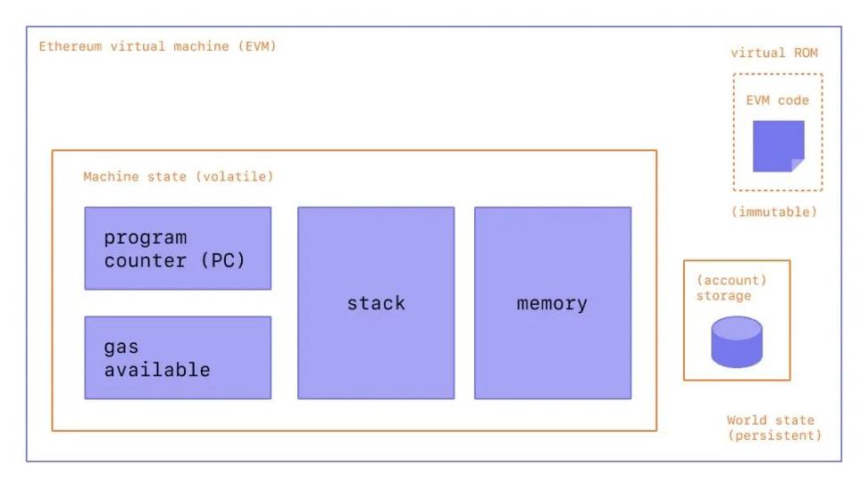
Task: Click the "(account)" text
Action: [730, 280]
